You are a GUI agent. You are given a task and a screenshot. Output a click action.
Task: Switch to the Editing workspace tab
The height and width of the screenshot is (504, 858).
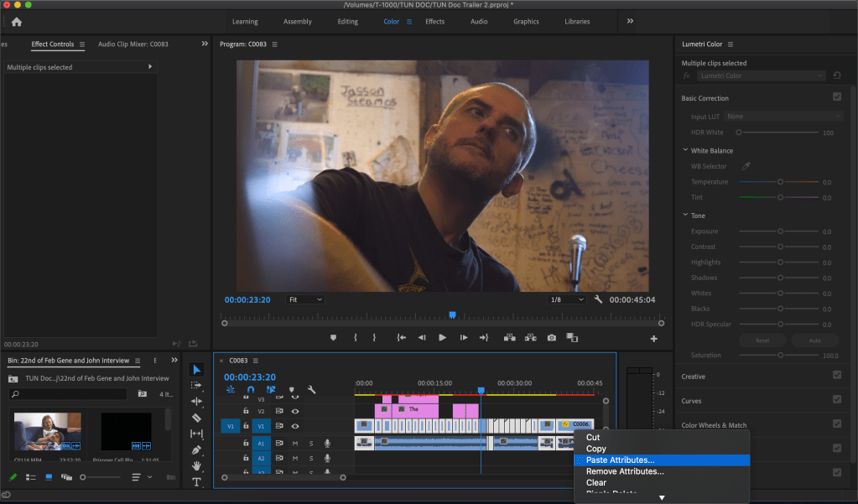(x=347, y=22)
